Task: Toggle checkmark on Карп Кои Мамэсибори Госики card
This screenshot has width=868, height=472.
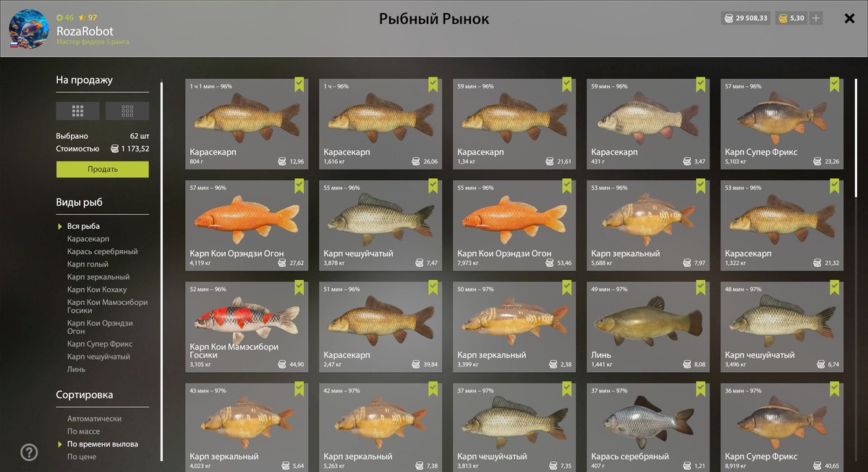Action: pos(299,288)
